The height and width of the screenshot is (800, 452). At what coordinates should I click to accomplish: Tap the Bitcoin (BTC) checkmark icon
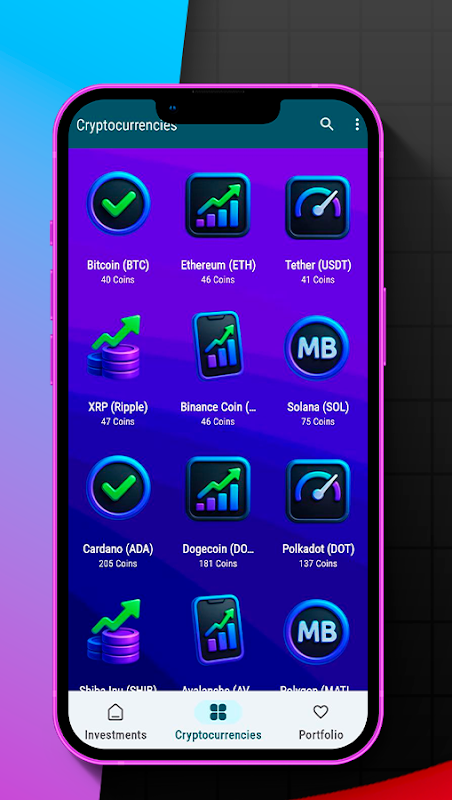pos(118,204)
